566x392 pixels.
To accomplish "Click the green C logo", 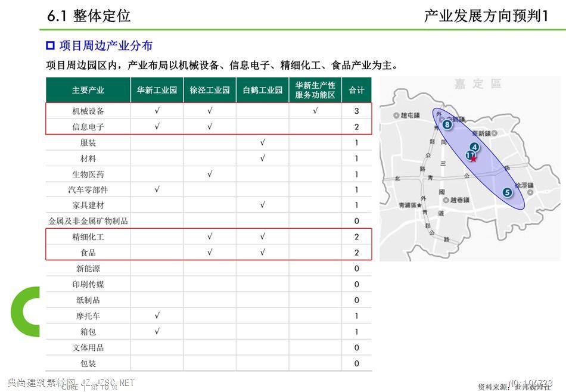I will coord(25,312).
